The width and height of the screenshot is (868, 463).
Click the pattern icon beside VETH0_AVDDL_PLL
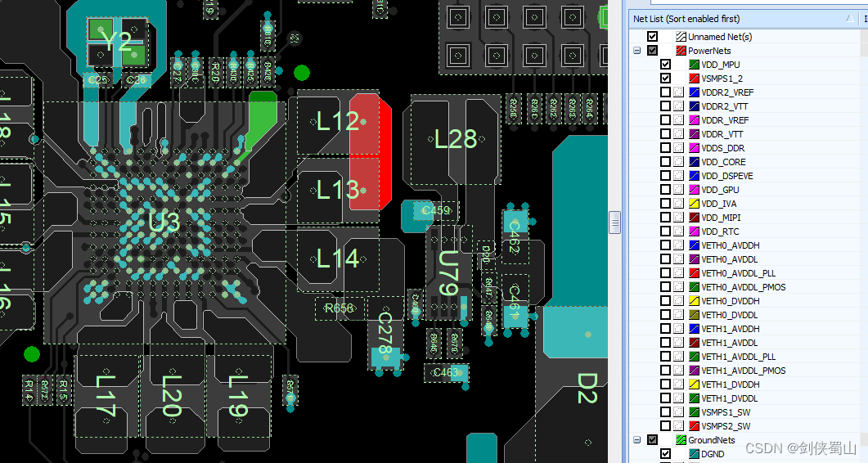[679, 272]
